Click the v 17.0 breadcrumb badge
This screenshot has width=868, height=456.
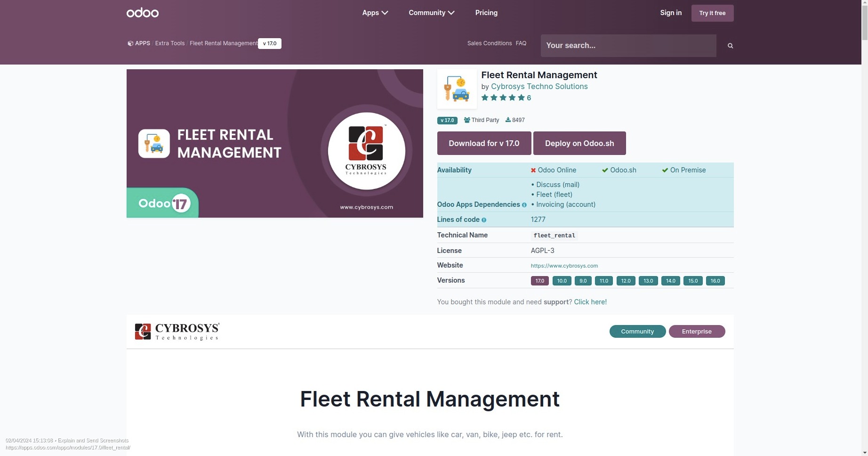coord(270,43)
